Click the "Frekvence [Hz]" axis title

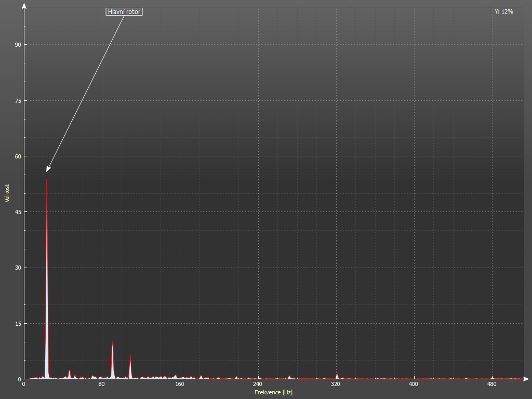tap(273, 392)
